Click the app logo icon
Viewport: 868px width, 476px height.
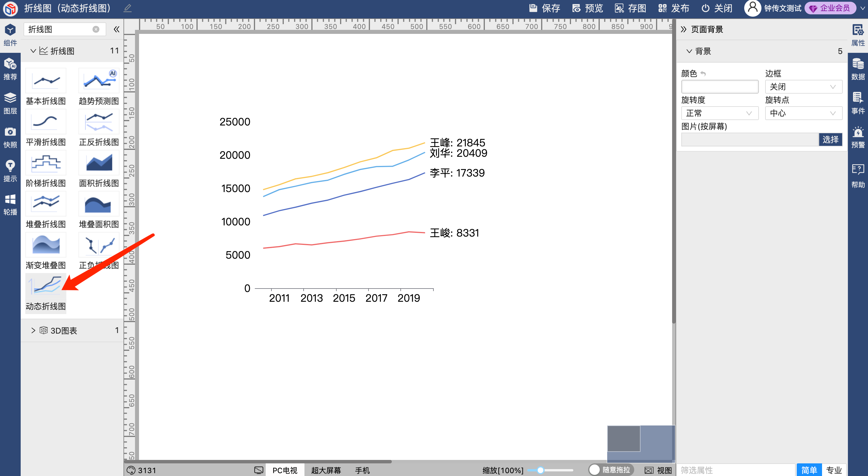[x=10, y=9]
